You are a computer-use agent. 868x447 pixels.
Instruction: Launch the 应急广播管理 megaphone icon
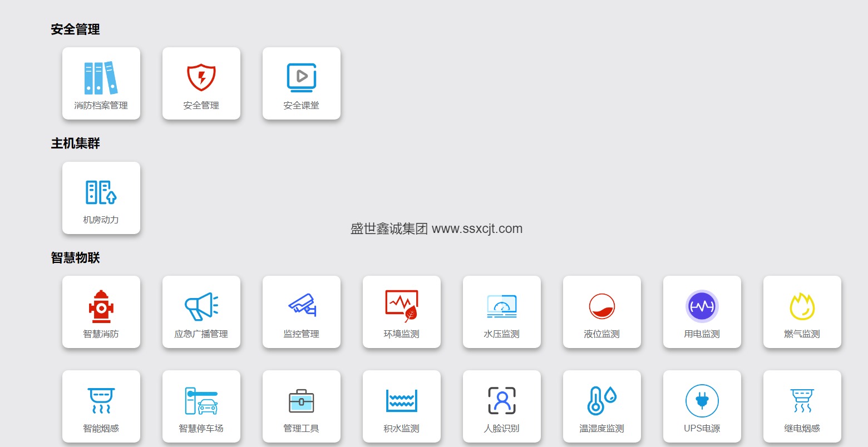point(201,306)
